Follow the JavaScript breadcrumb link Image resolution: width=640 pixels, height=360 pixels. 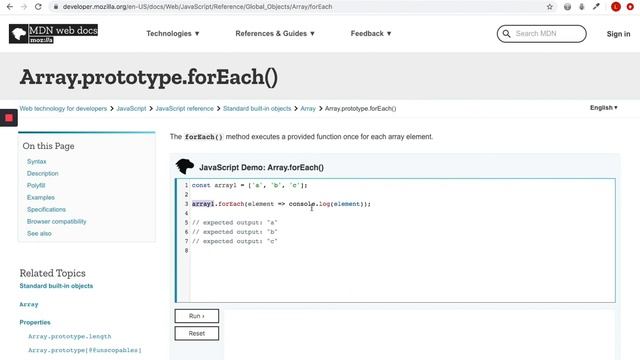coord(131,109)
